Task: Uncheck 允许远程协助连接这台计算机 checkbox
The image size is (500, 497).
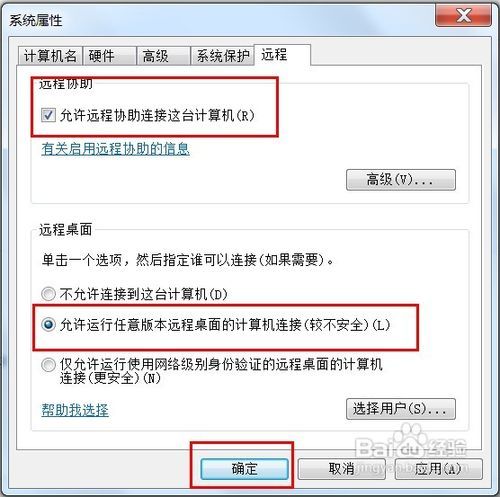Action: 48,116
